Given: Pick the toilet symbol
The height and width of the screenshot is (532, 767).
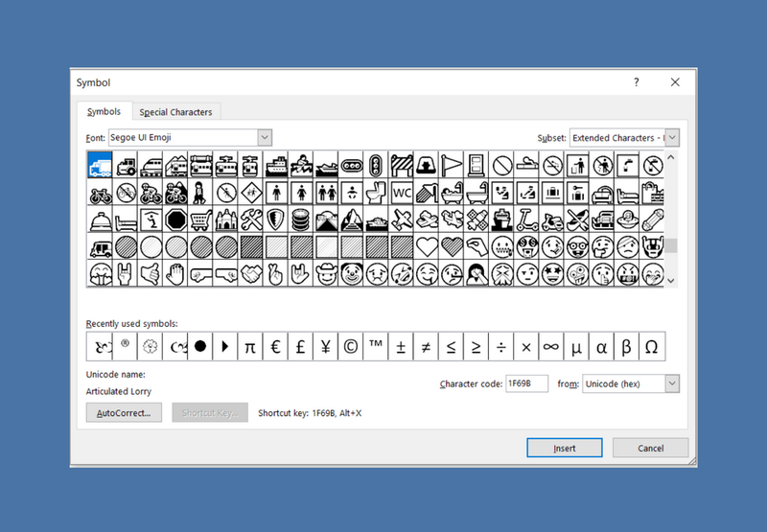Looking at the screenshot, I should [376, 193].
